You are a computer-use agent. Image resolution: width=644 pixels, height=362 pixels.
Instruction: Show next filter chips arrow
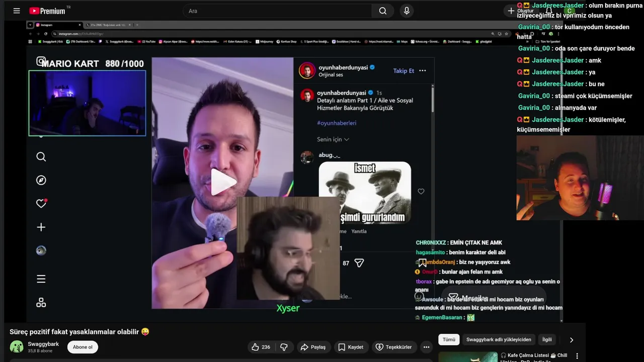[571, 340]
